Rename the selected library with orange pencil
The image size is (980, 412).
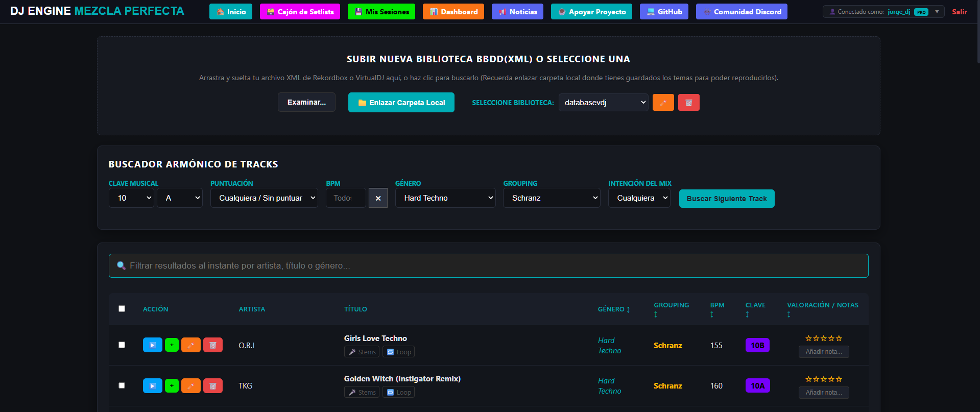coord(663,103)
